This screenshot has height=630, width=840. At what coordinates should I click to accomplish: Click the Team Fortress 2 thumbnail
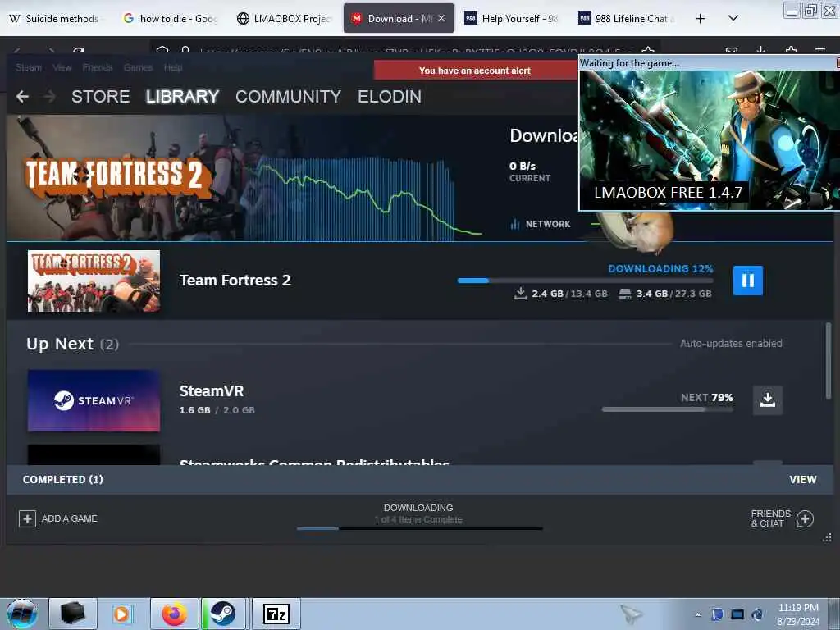point(94,281)
